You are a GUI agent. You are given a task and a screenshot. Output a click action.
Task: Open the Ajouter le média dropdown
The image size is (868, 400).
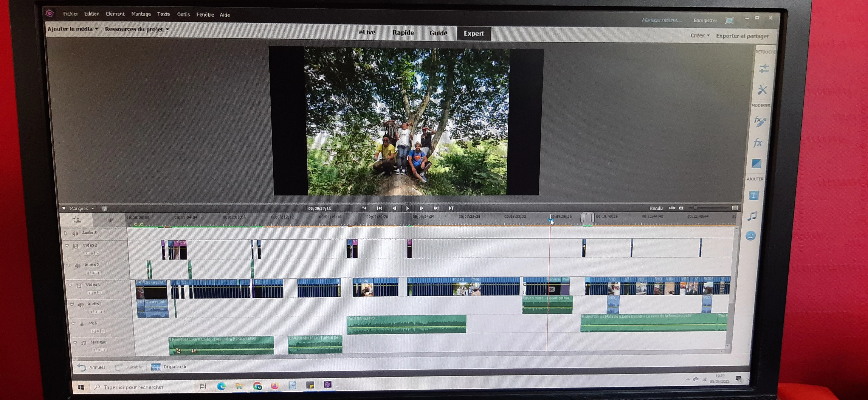(x=73, y=29)
